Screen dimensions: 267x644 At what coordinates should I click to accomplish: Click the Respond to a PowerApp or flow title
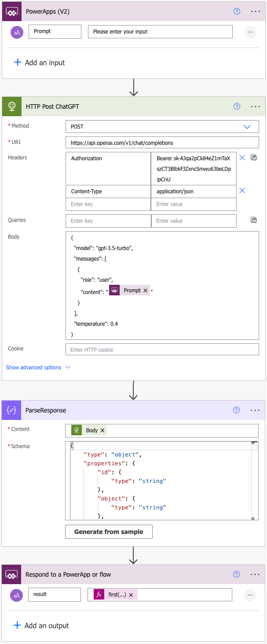click(68, 574)
